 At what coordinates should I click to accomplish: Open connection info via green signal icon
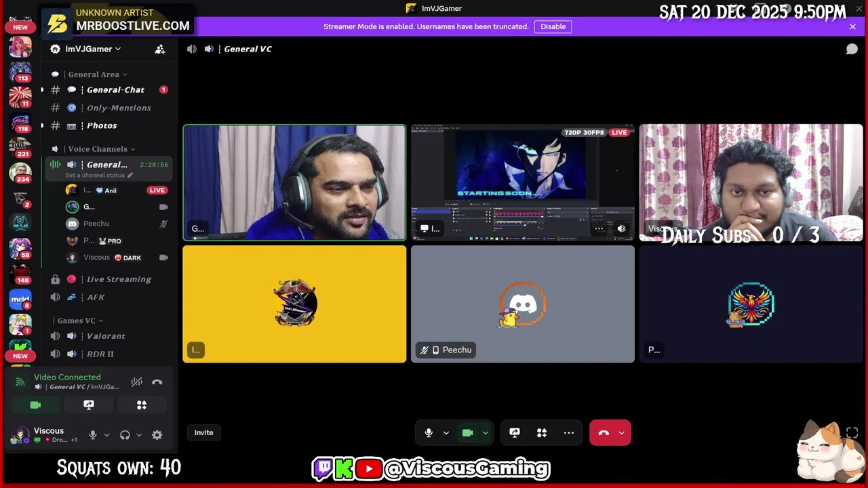click(x=20, y=382)
